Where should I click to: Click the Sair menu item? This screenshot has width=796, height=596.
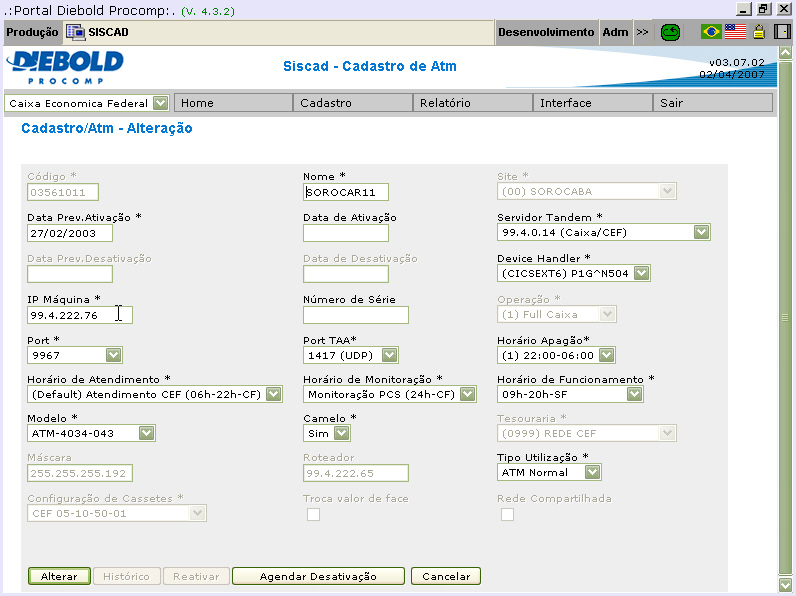point(713,103)
